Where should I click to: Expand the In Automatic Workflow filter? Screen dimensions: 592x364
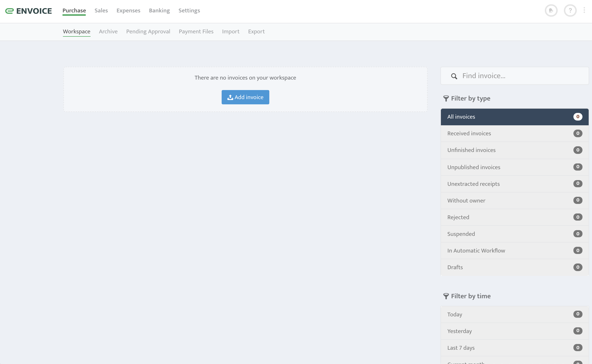[515, 251]
